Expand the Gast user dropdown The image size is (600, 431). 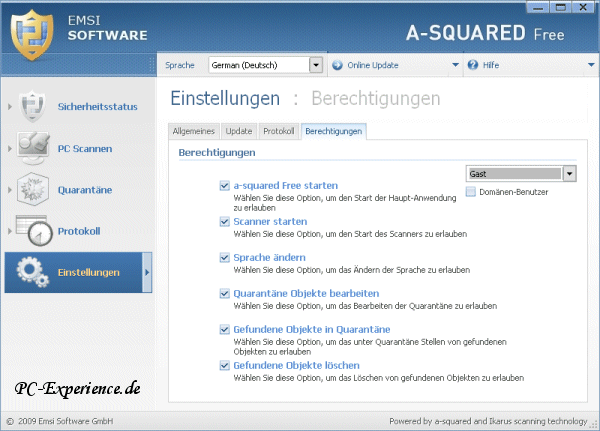569,174
